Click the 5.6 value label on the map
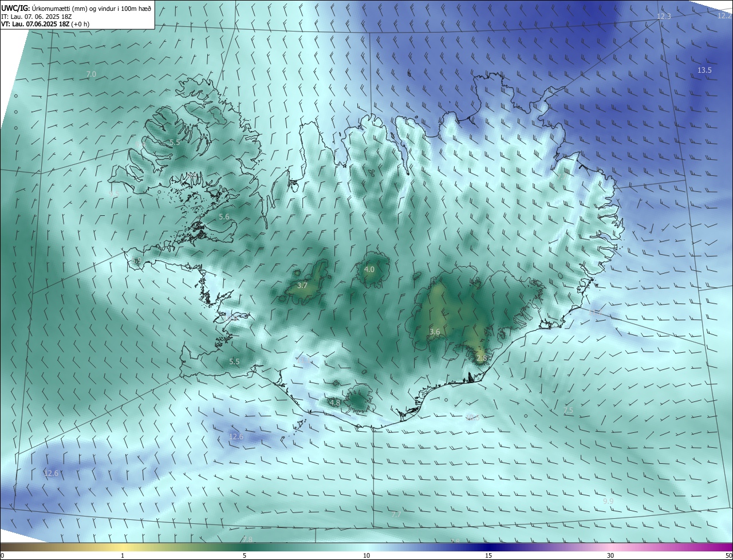 pos(224,217)
